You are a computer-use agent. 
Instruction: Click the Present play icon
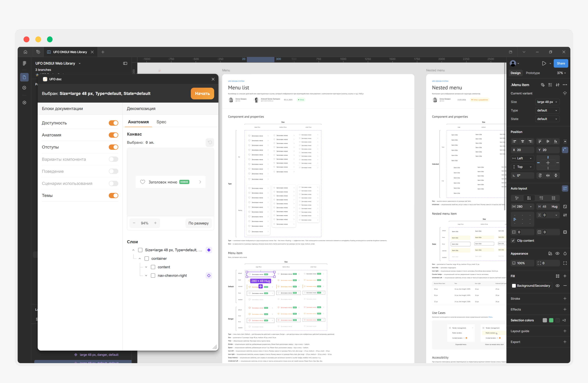click(544, 63)
